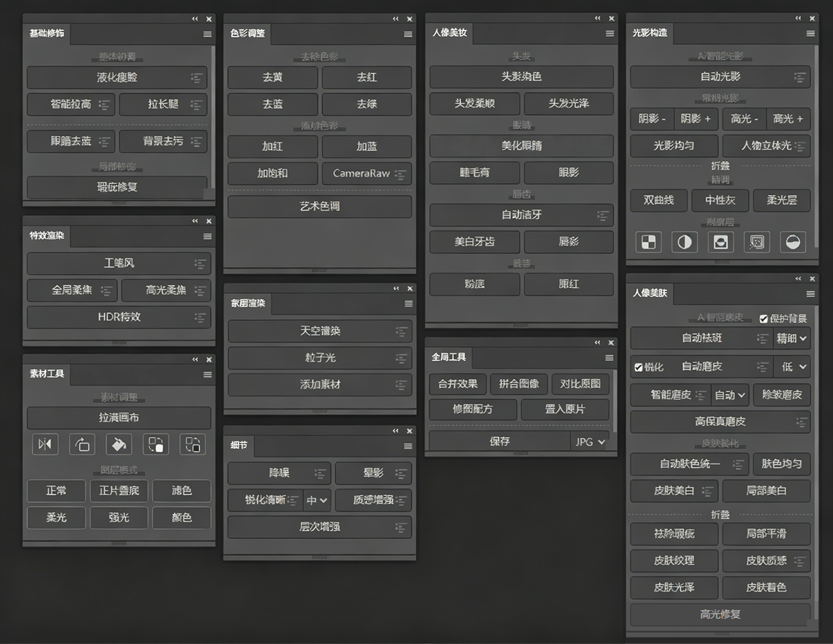Click the 合并效果 button
Image resolution: width=833 pixels, height=644 pixels.
pyautogui.click(x=457, y=384)
